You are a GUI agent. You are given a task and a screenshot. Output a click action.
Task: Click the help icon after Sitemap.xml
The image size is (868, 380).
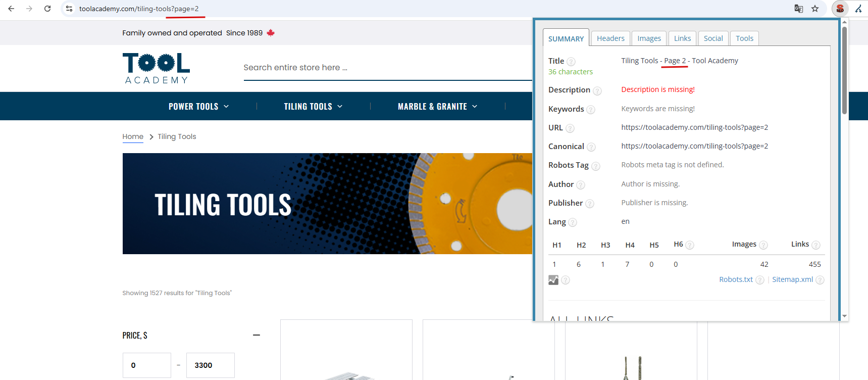coord(820,280)
